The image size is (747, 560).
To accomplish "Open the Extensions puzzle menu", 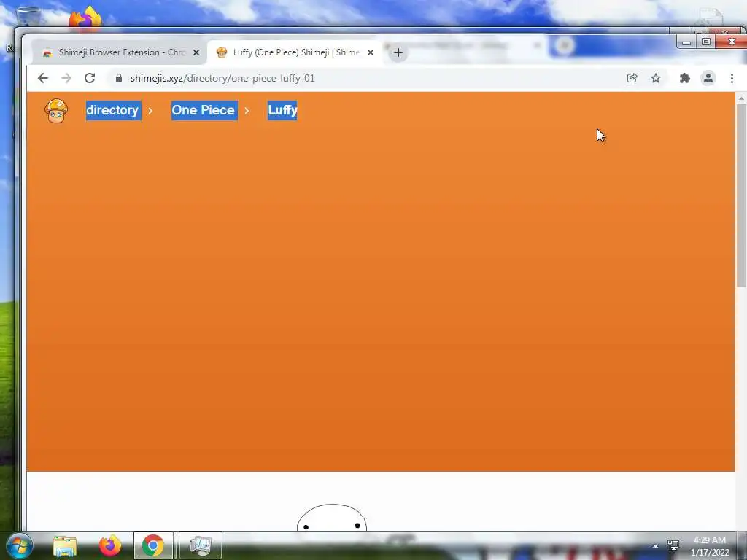I will coord(684,78).
